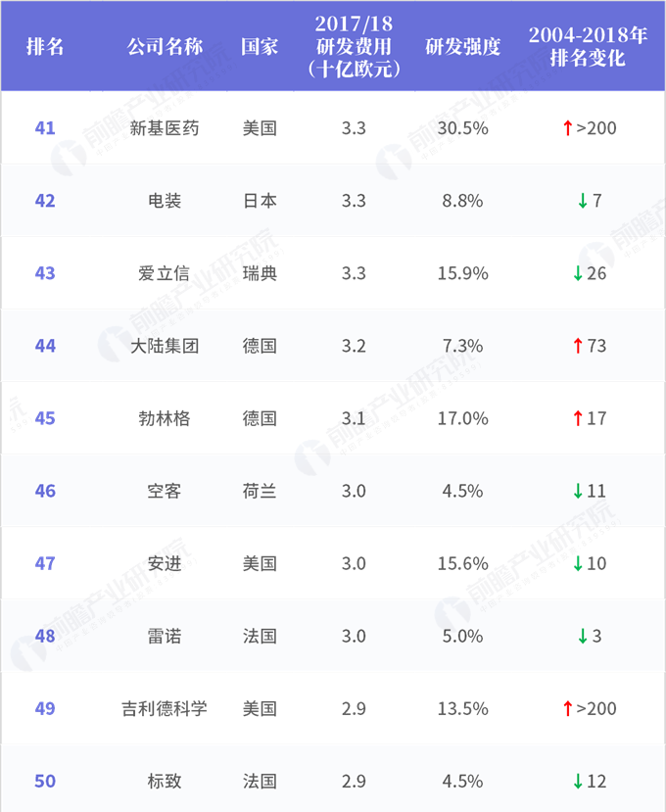The height and width of the screenshot is (812, 666).
Task: Click the 研发强度 column header
Action: point(458,47)
